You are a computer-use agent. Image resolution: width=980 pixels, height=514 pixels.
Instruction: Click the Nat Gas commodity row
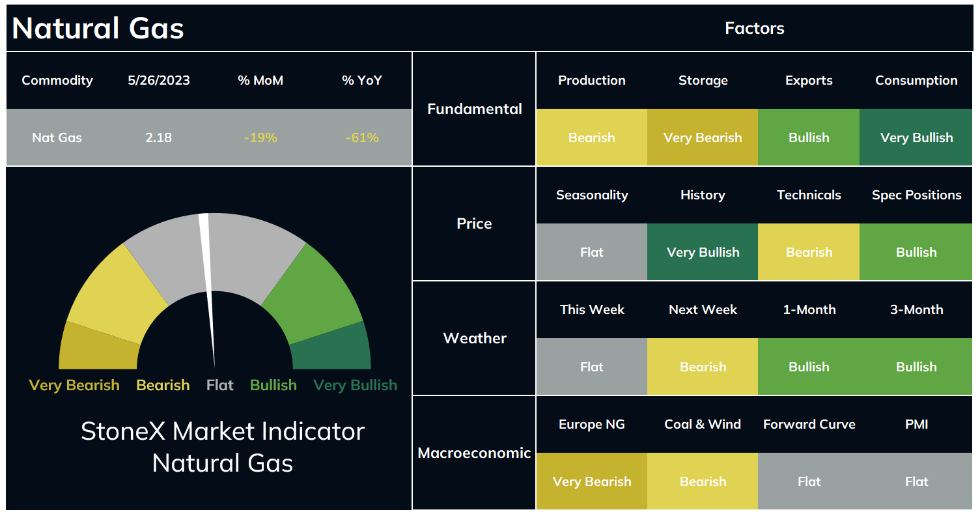coord(209,137)
